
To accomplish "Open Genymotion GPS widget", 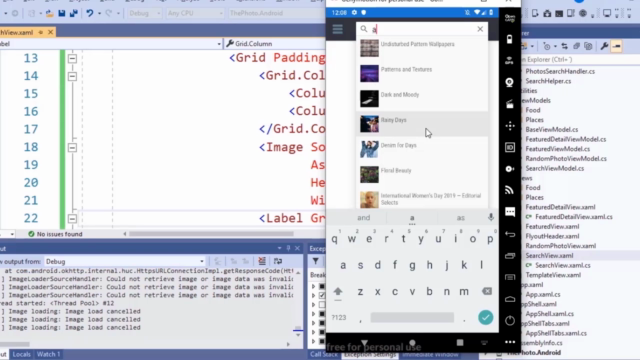I will tap(509, 61).
